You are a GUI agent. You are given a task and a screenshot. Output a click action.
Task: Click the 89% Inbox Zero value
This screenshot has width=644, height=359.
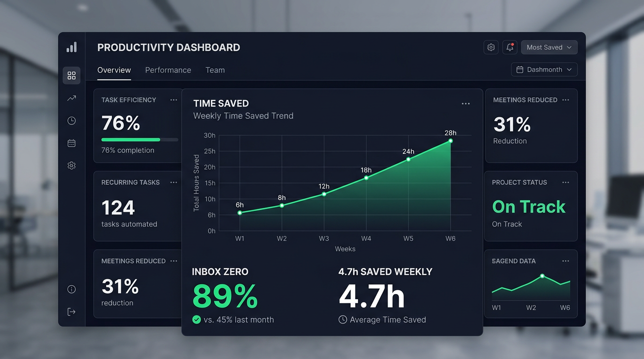(225, 296)
